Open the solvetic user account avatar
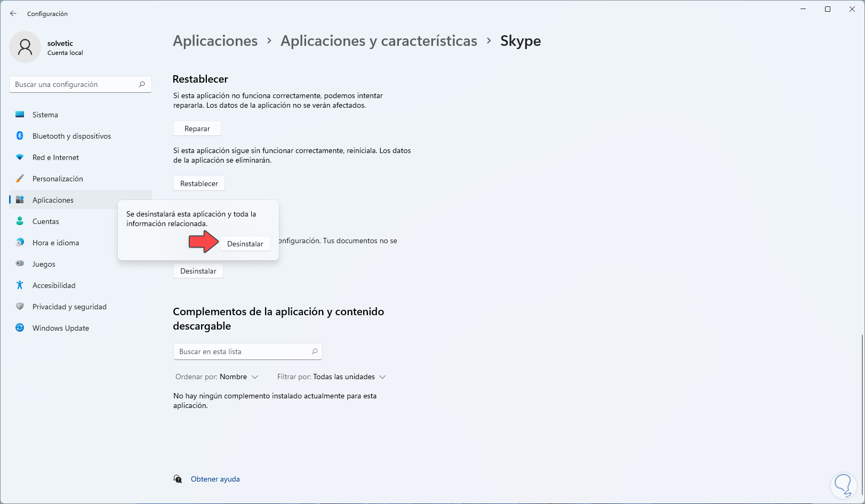Viewport: 865px width, 504px height. 25,47
